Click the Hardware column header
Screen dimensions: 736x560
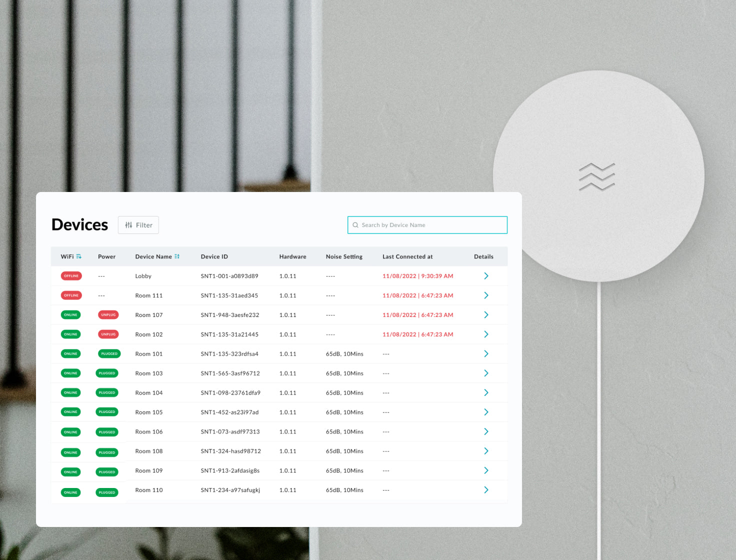[292, 256]
